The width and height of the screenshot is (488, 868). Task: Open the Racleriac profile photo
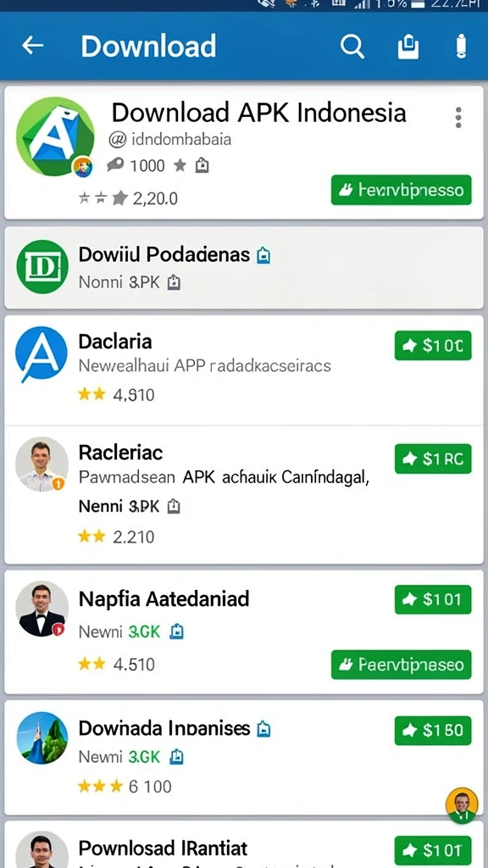coord(42,465)
